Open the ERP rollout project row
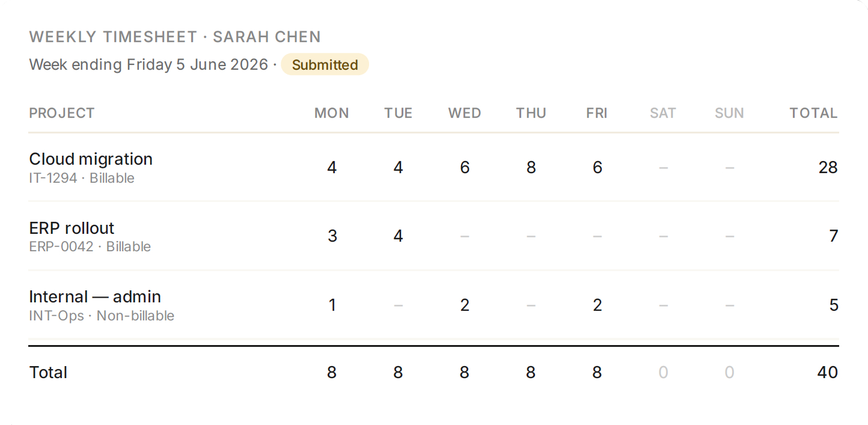Viewport: 868px width, 425px height. (x=433, y=236)
